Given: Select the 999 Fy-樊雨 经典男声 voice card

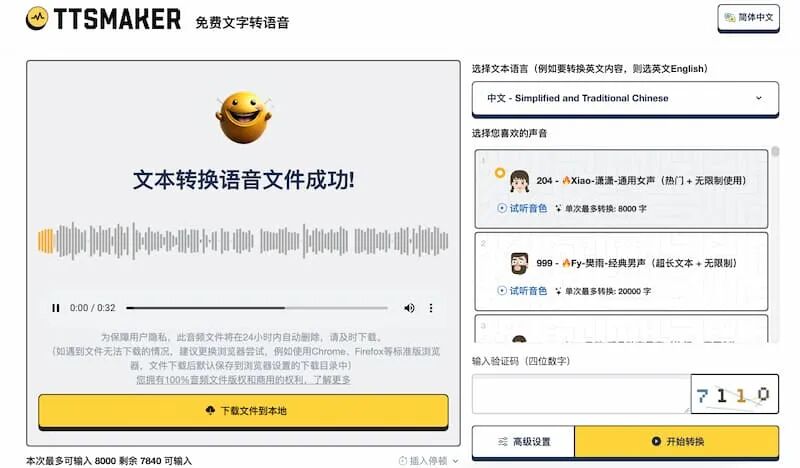Looking at the screenshot, I should 621,272.
